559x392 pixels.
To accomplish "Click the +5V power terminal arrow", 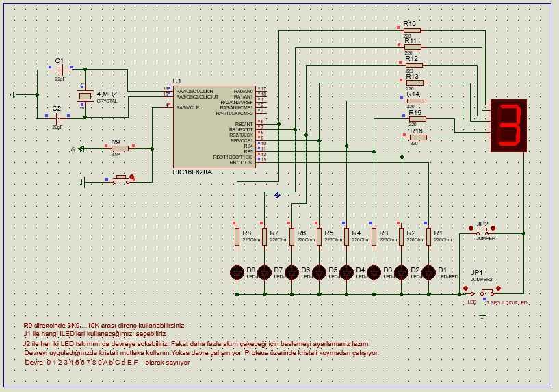I will tap(81, 148).
